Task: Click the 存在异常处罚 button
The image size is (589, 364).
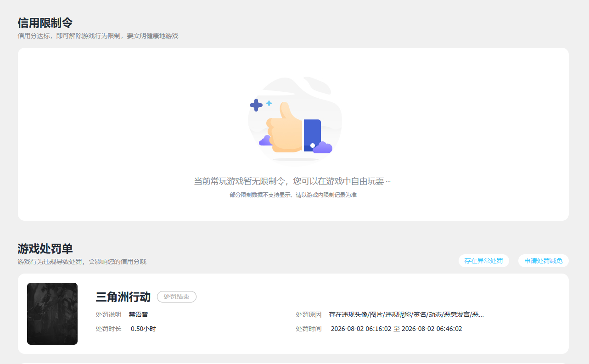Action: pyautogui.click(x=483, y=261)
